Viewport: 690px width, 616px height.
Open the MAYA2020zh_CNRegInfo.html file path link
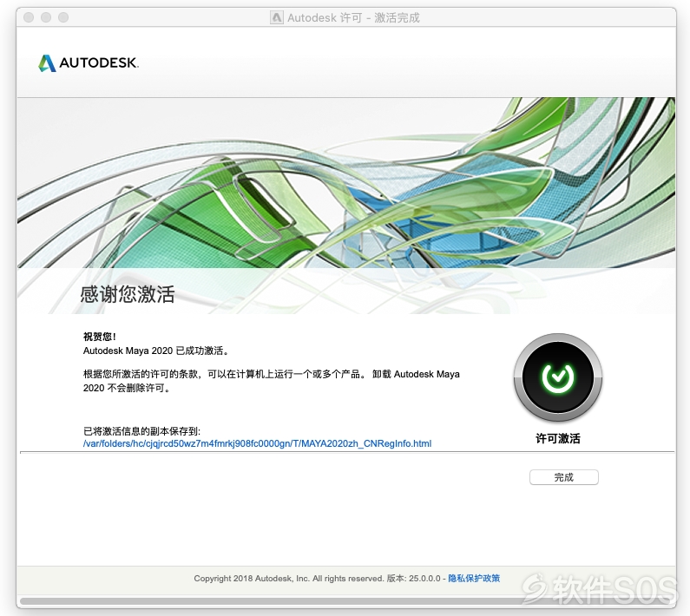click(x=258, y=443)
